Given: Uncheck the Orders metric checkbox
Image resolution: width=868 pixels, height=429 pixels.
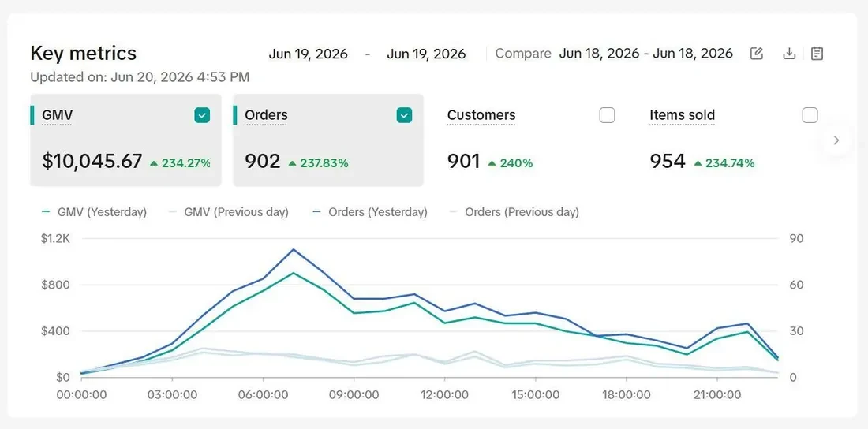Looking at the screenshot, I should [405, 115].
